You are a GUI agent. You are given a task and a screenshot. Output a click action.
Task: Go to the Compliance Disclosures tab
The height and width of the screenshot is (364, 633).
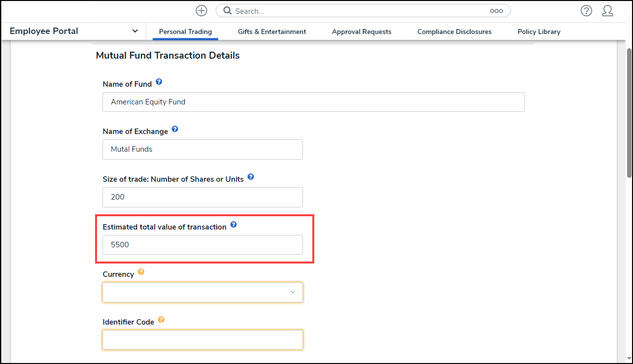(x=454, y=32)
